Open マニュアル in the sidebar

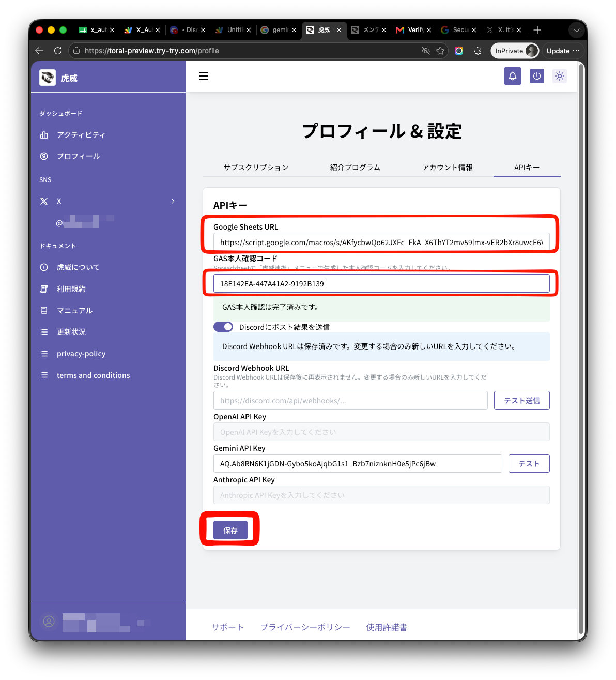[74, 311]
